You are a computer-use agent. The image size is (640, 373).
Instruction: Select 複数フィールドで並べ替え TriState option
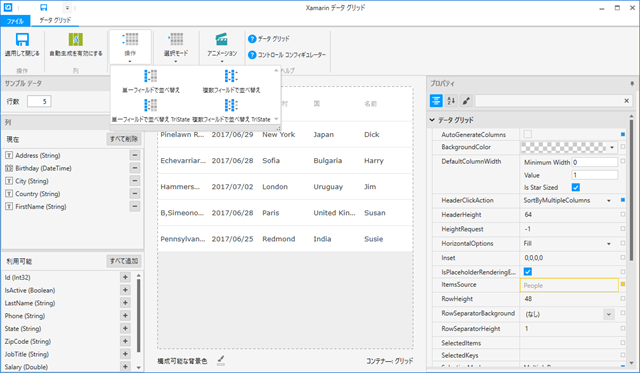(231, 111)
